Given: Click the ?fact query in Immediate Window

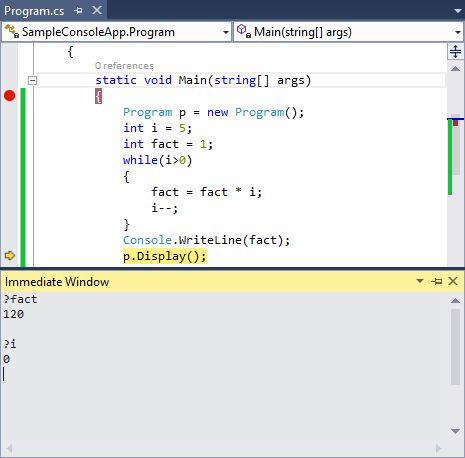Looking at the screenshot, I should point(20,299).
